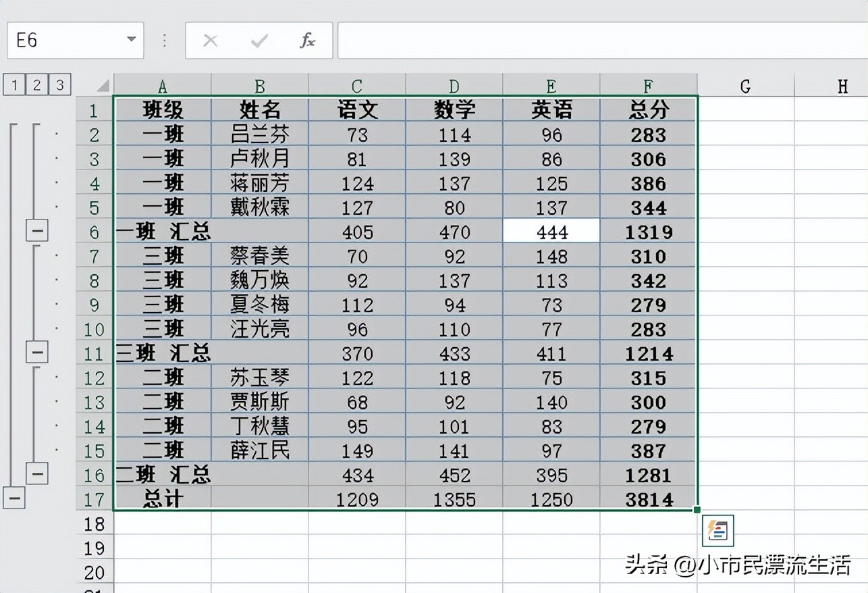The image size is (868, 593).
Task: Click the cell with name 夏冬梅
Action: click(260, 305)
